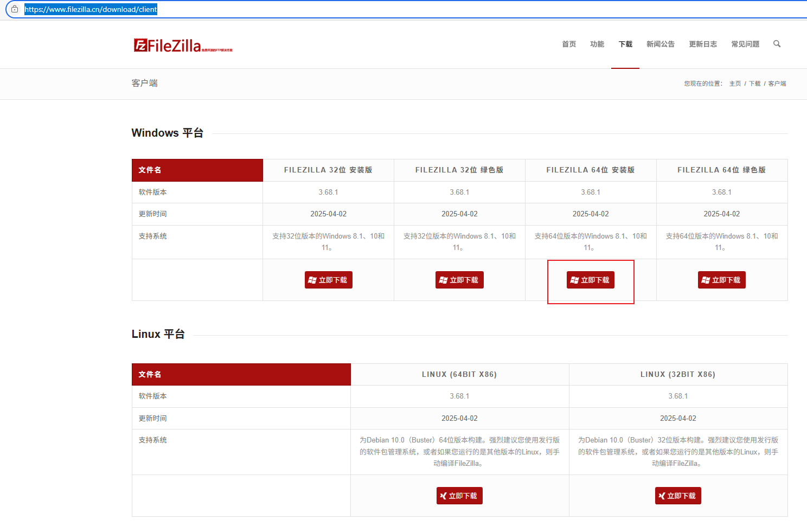Click the Windows 平台 section heading
Image resolution: width=807 pixels, height=532 pixels.
point(168,133)
